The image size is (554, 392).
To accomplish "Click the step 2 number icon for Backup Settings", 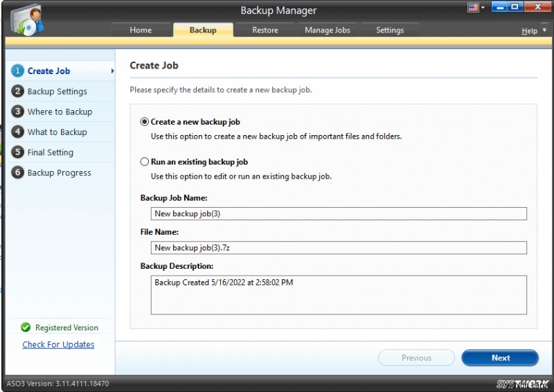I will click(x=17, y=91).
